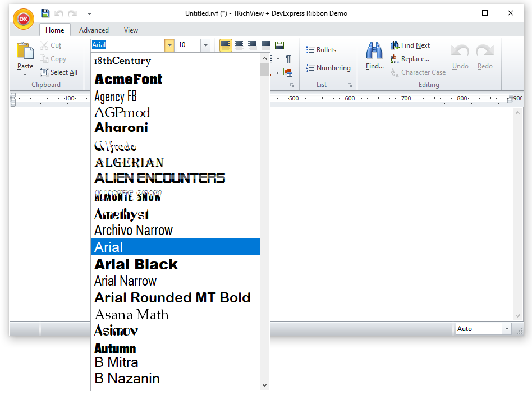Toggle center paragraph alignment

(239, 45)
